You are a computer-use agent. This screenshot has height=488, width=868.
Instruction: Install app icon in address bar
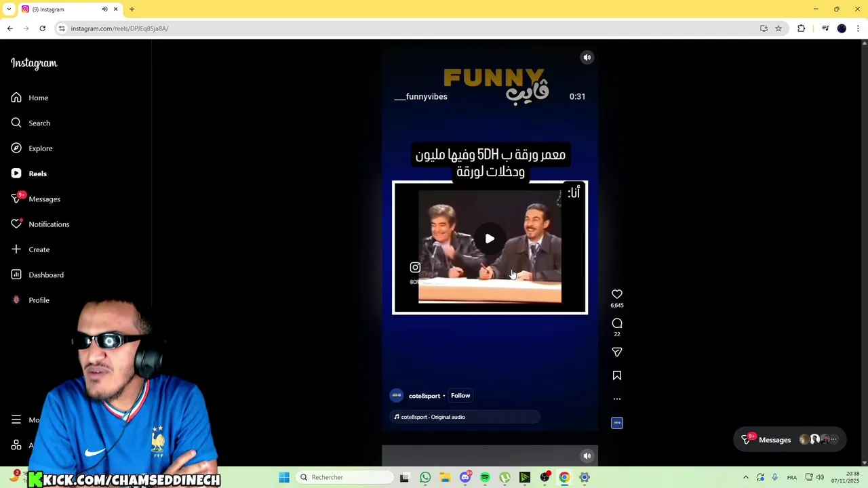coord(764,28)
